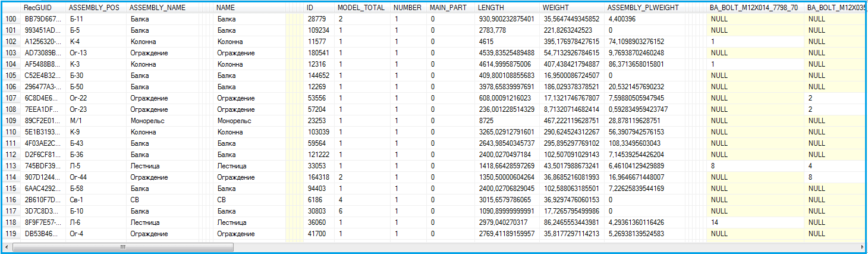Select row header number 109
The image size is (868, 254).
(x=11, y=120)
